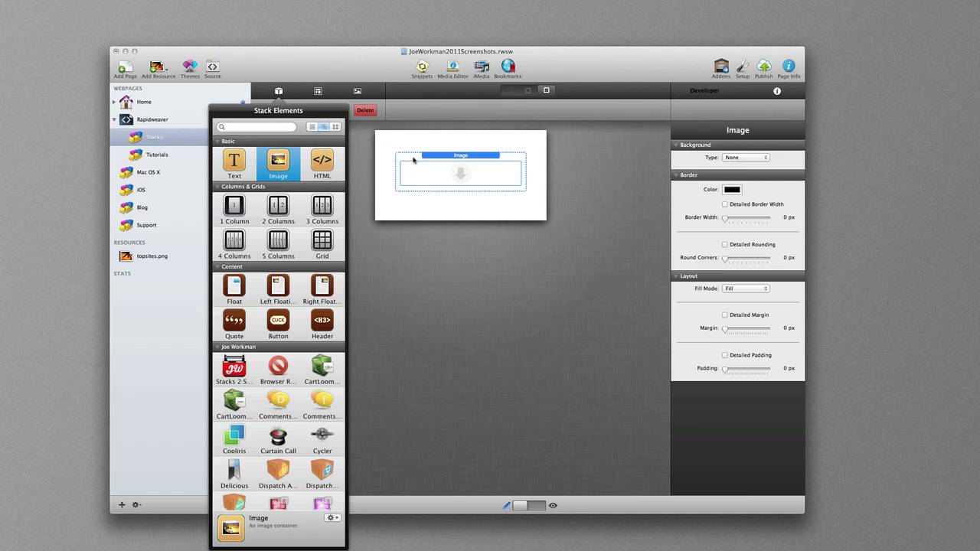Select the Delicious stack element
The height and width of the screenshot is (551, 980).
click(x=234, y=474)
